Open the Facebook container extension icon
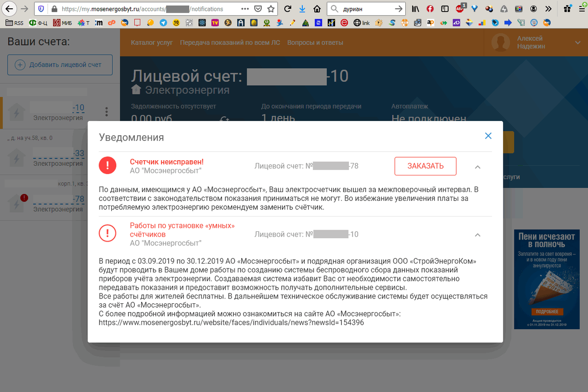This screenshot has height=392, width=588. (x=430, y=9)
